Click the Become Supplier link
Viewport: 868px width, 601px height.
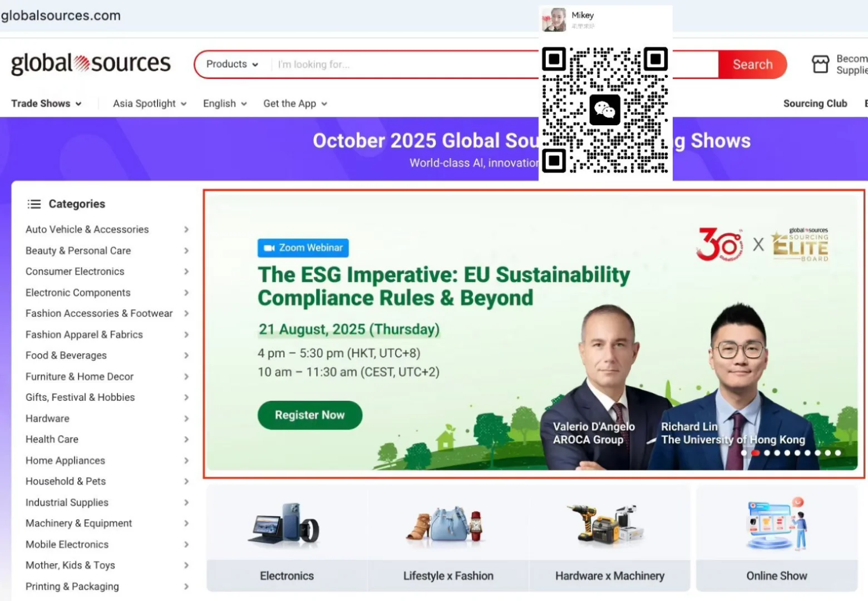[852, 65]
